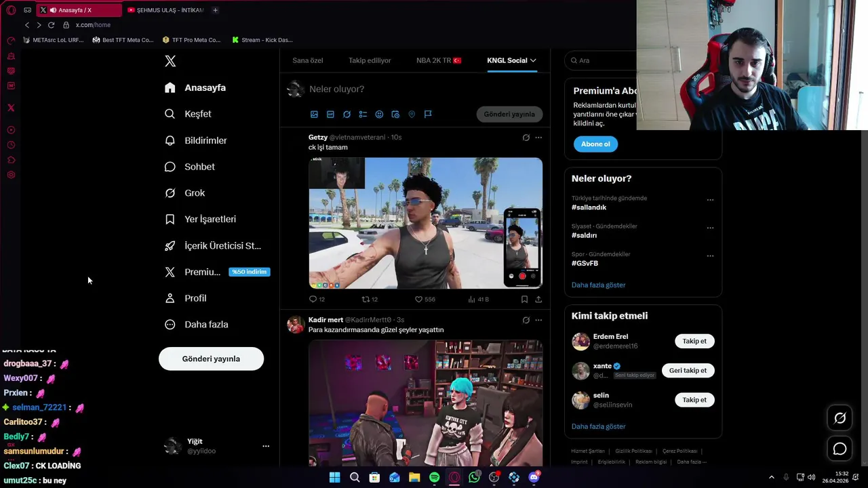Switch to NBA 2K TR tab
The width and height of the screenshot is (868, 488).
[x=439, y=60]
